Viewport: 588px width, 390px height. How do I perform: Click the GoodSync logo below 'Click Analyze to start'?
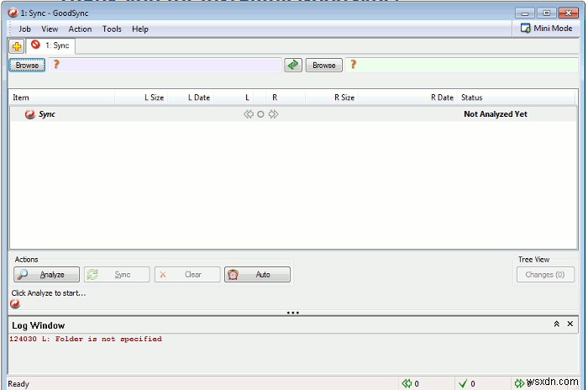tap(15, 303)
